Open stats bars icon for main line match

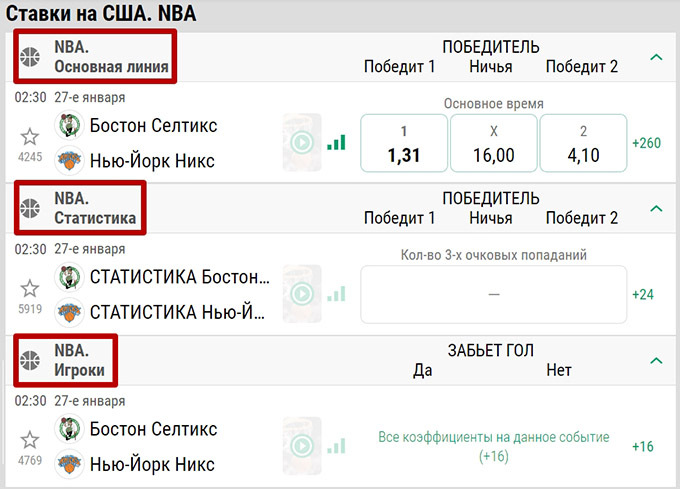coord(337,142)
